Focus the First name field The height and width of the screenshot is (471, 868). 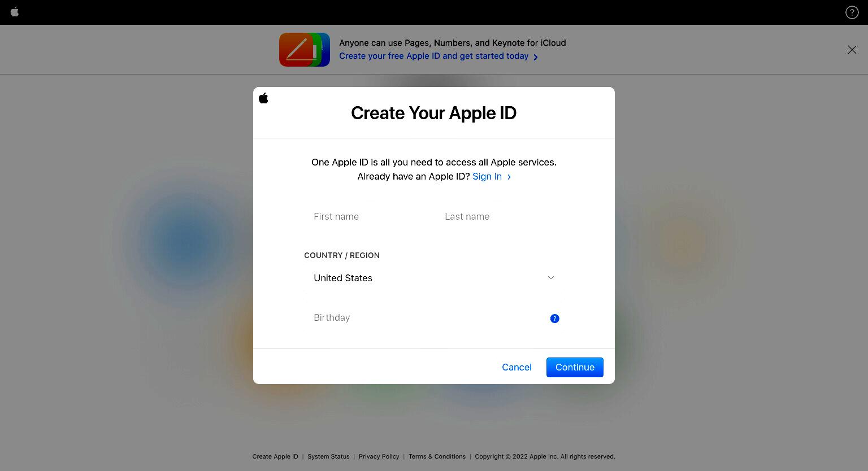point(369,216)
